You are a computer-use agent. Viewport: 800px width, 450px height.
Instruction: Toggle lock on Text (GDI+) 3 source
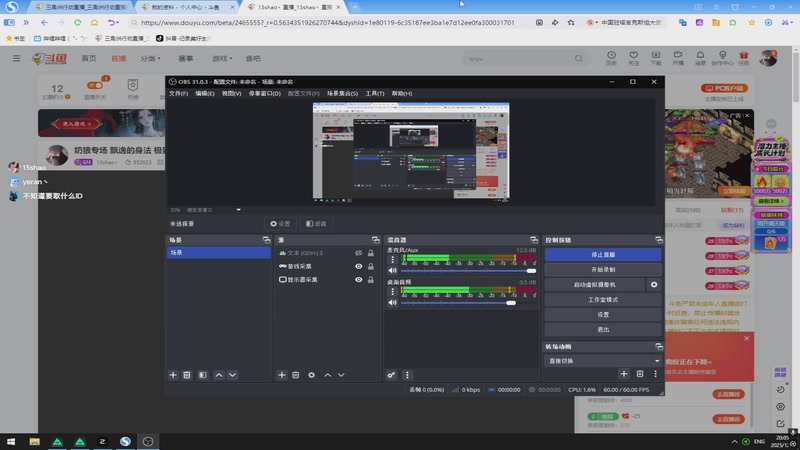point(371,253)
